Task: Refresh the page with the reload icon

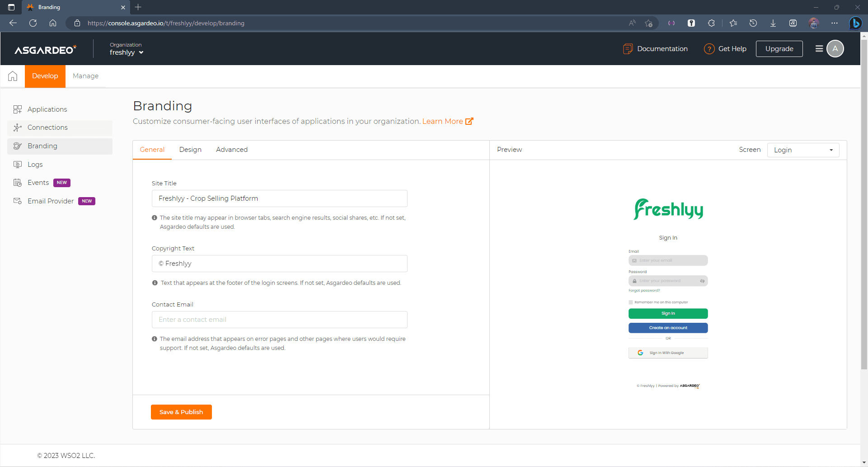Action: tap(33, 23)
